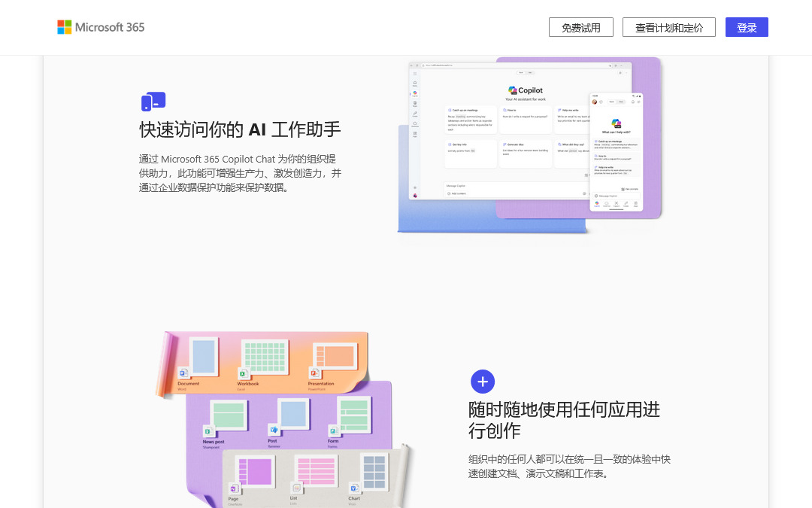Click the PowerPoint Presentation tile
This screenshot has height=508, width=812.
(x=332, y=366)
